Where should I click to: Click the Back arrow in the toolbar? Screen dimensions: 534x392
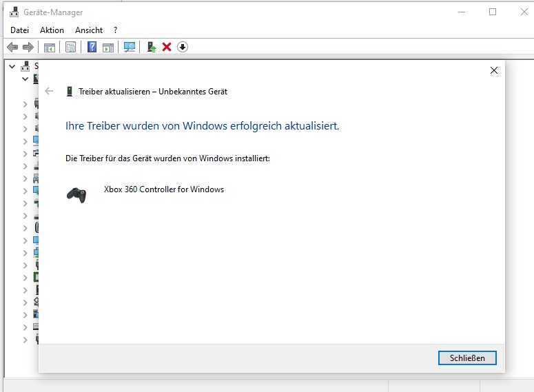pos(12,47)
